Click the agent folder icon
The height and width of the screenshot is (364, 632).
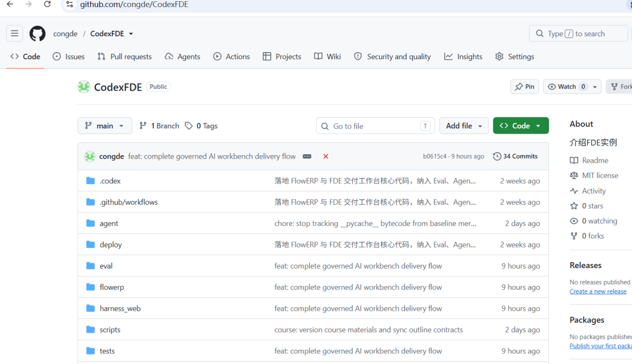click(x=91, y=224)
